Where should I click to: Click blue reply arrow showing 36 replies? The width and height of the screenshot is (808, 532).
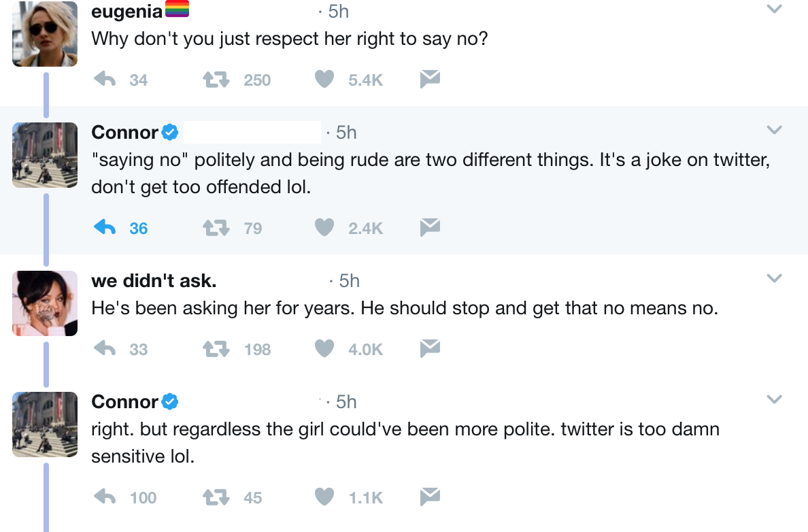(x=104, y=228)
